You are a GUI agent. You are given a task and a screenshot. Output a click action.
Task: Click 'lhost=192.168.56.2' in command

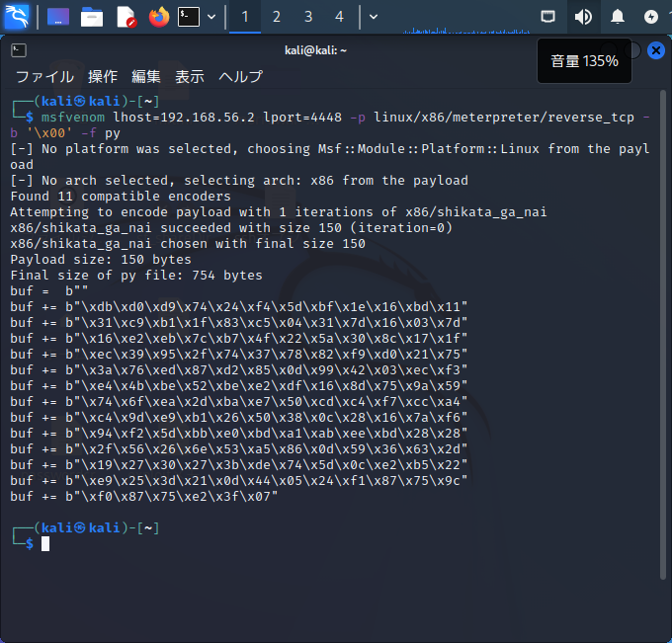(184, 117)
